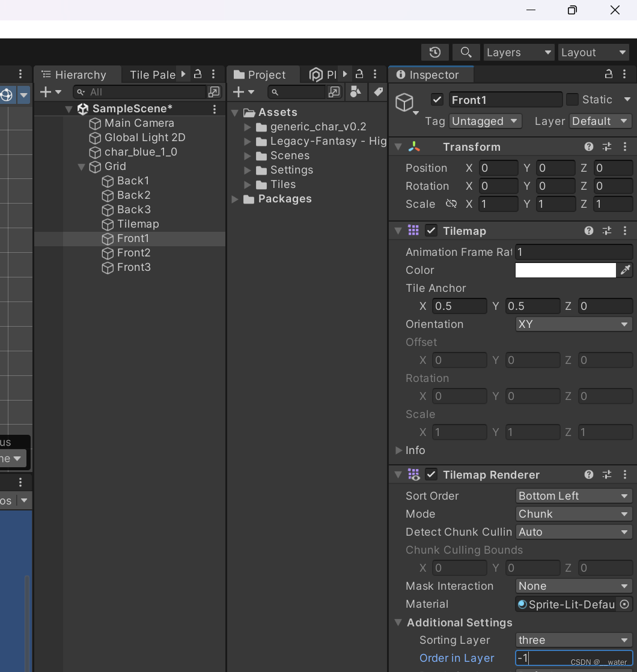
Task: Expand the Info foldout
Action: click(399, 450)
